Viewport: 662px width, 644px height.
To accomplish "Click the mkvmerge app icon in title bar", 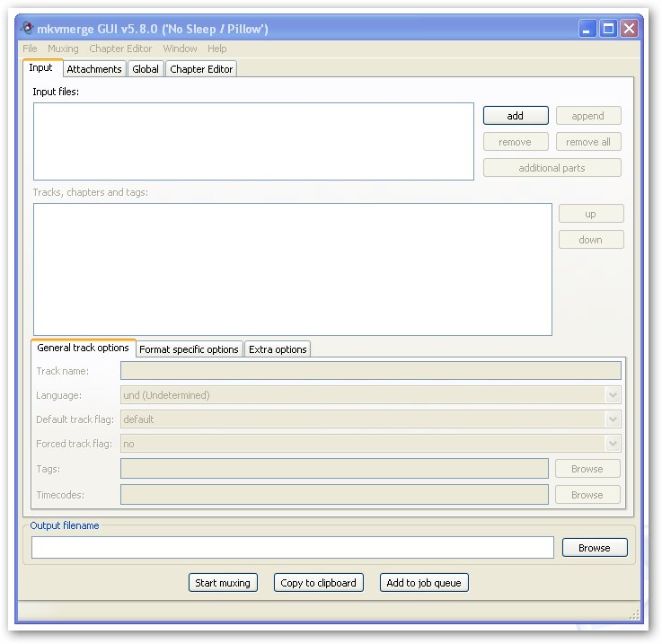I will point(28,29).
